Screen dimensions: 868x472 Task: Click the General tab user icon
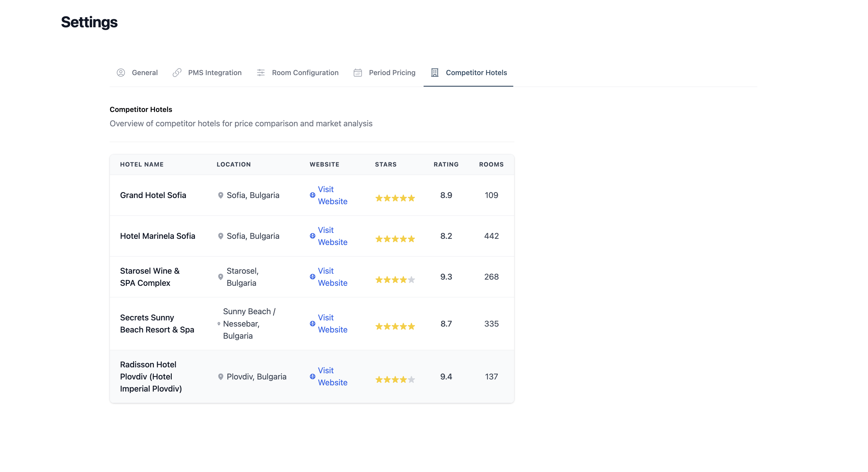[x=121, y=73]
